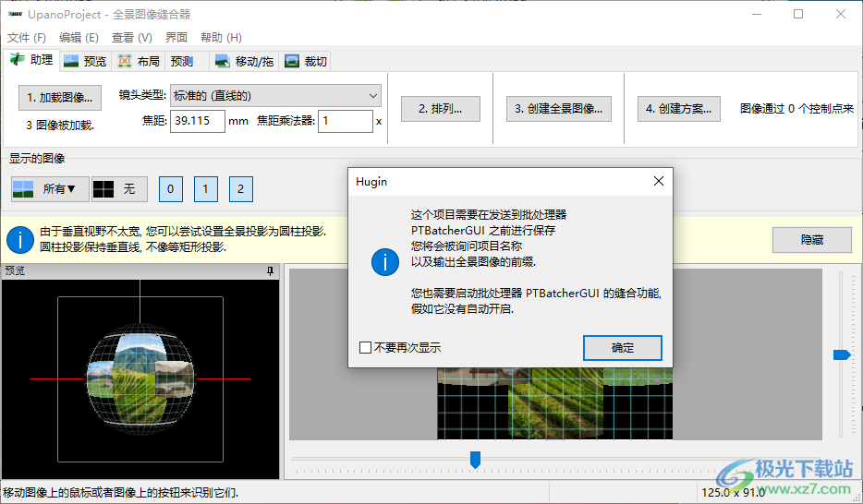Switch to the 布局 tab
Screen dimensions: 863x504
(x=139, y=61)
